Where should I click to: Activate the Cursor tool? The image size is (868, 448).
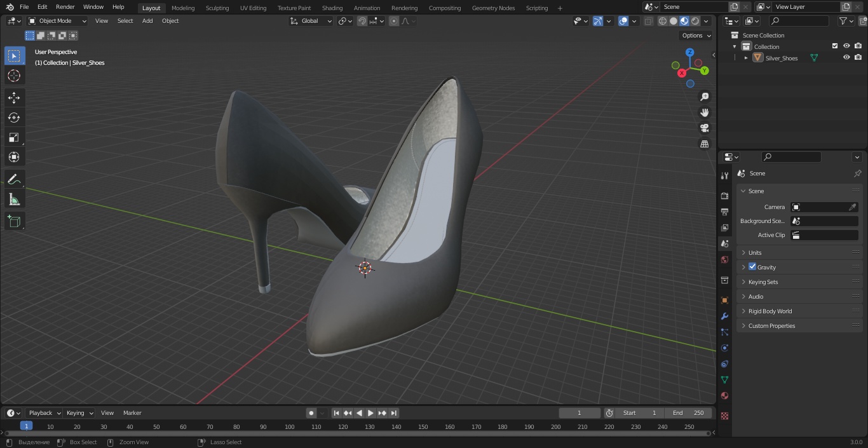pyautogui.click(x=15, y=76)
